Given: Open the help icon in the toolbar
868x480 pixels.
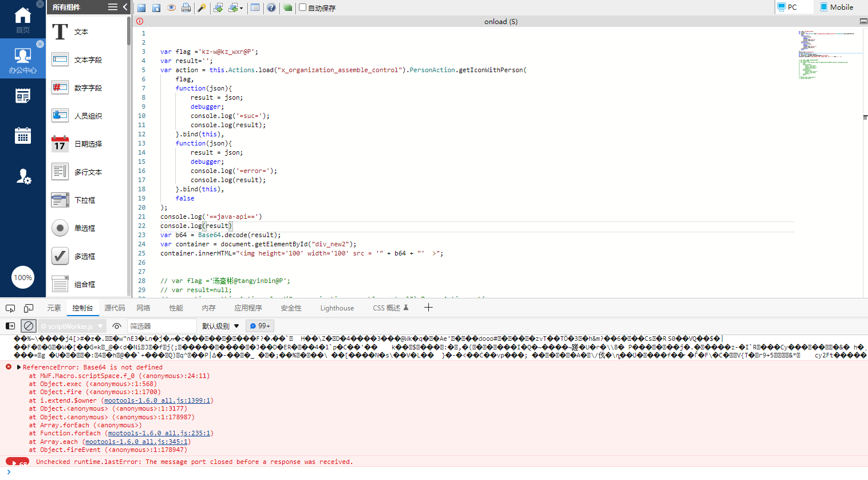Looking at the screenshot, I should [x=271, y=8].
